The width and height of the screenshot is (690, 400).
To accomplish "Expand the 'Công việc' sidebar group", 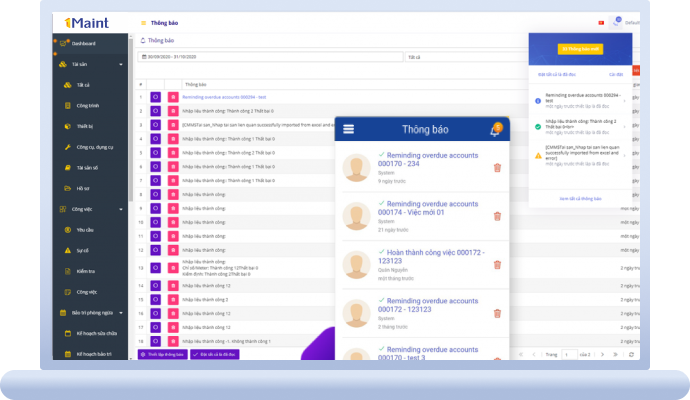I will tap(121, 210).
